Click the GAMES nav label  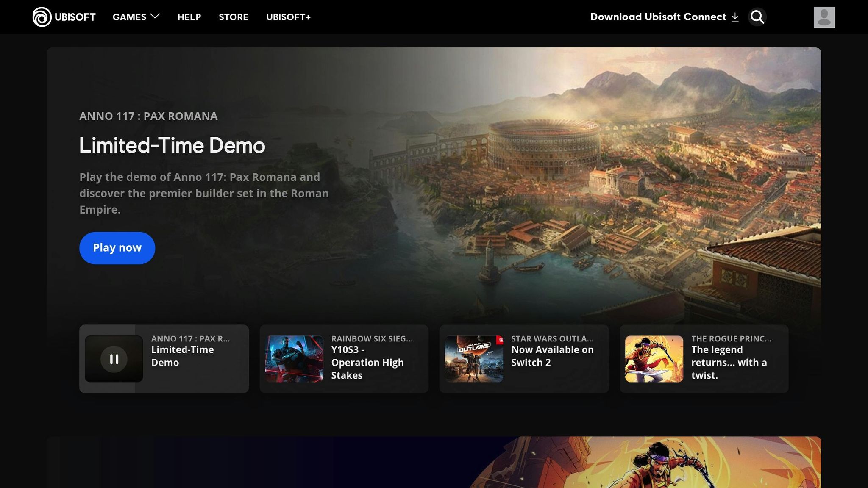click(129, 17)
